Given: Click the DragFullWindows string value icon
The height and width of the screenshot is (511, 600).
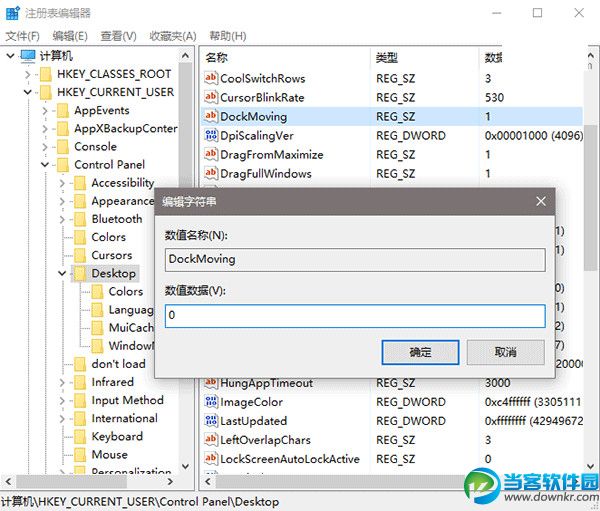Looking at the screenshot, I should (x=211, y=173).
